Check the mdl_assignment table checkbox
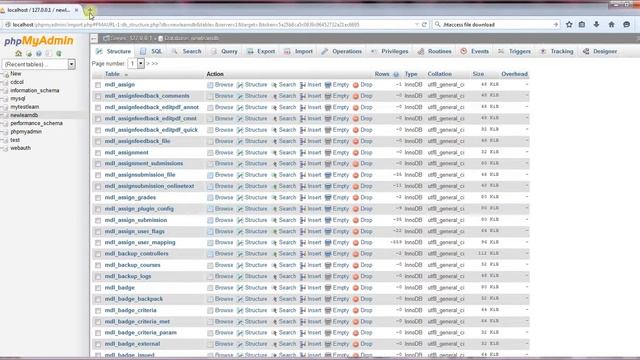This screenshot has width=640, height=360. 98,153
